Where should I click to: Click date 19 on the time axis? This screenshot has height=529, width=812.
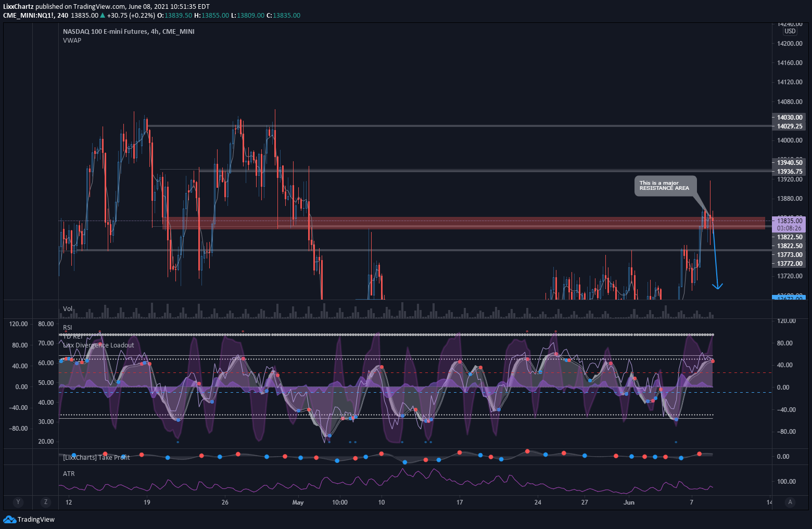click(147, 502)
